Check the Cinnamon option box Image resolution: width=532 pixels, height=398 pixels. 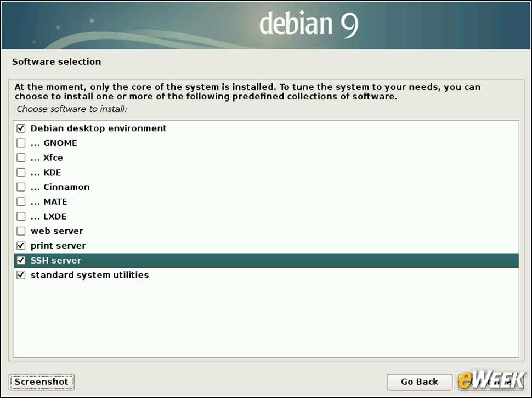[x=21, y=187]
